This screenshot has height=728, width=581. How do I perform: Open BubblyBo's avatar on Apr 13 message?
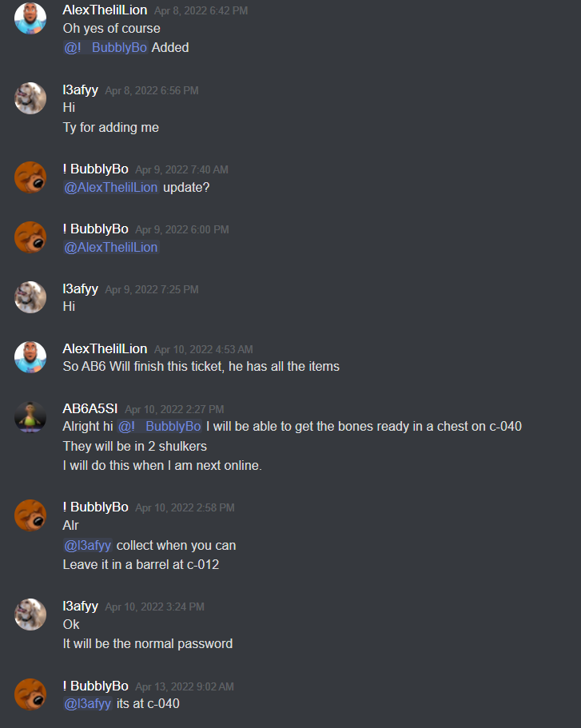pyautogui.click(x=30, y=694)
